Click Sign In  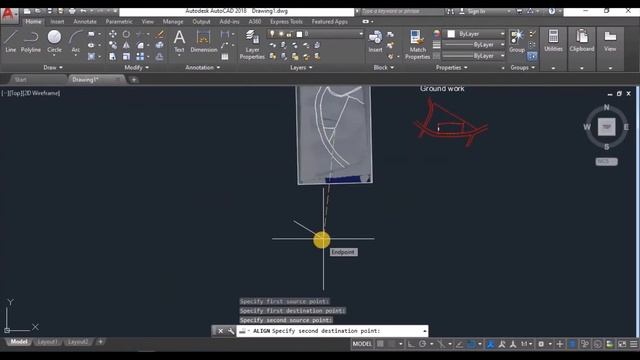coord(476,11)
